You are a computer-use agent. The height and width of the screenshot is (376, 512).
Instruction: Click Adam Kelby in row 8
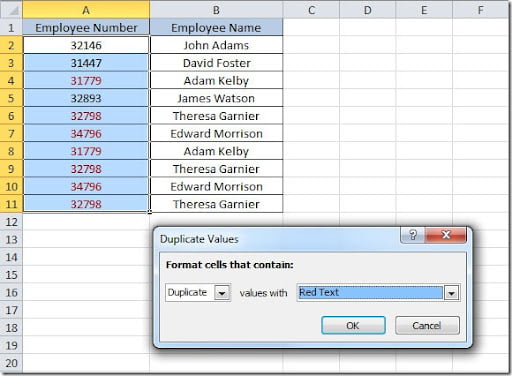tap(216, 151)
